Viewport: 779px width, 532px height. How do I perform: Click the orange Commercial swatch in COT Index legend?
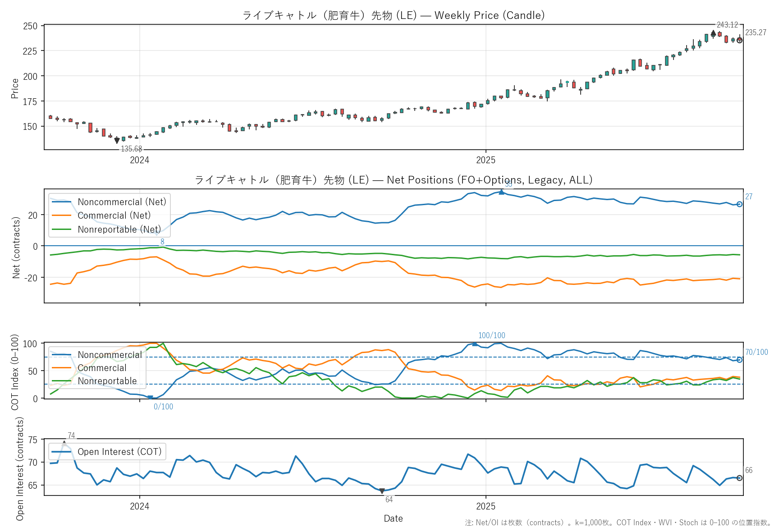[61, 368]
